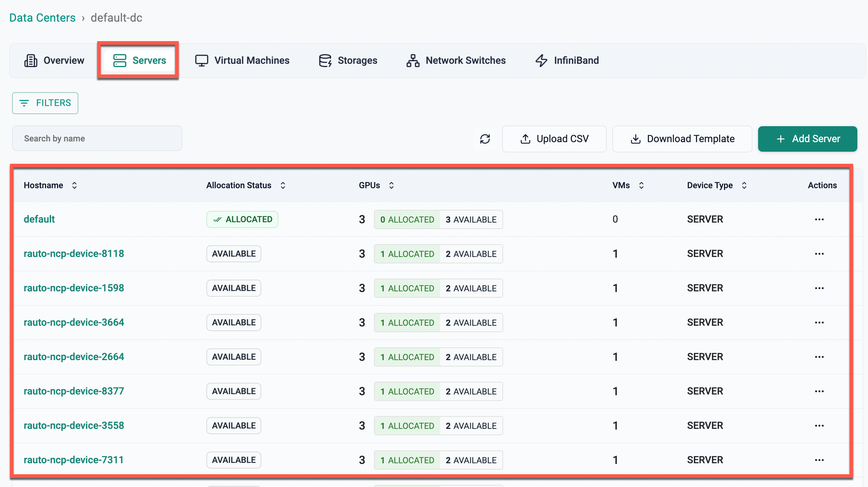Open rauto-ncp-device-7311 hostname link
The width and height of the screenshot is (868, 487).
click(x=73, y=460)
